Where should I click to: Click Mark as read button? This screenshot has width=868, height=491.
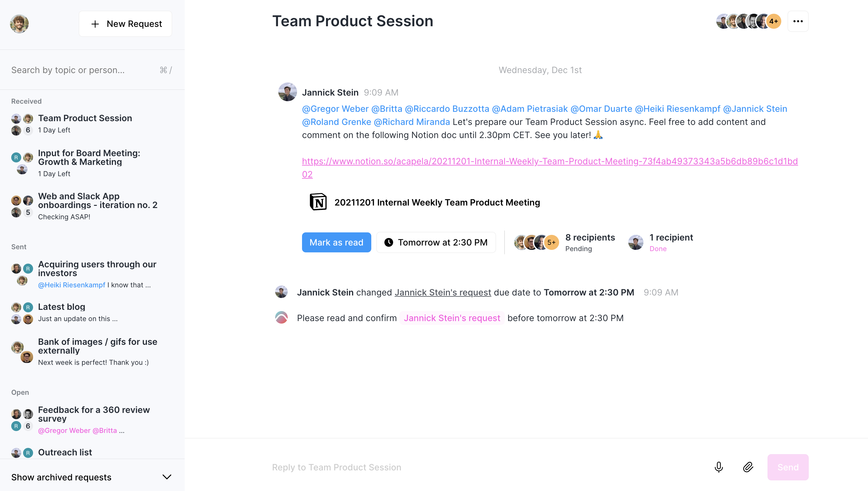(x=336, y=242)
